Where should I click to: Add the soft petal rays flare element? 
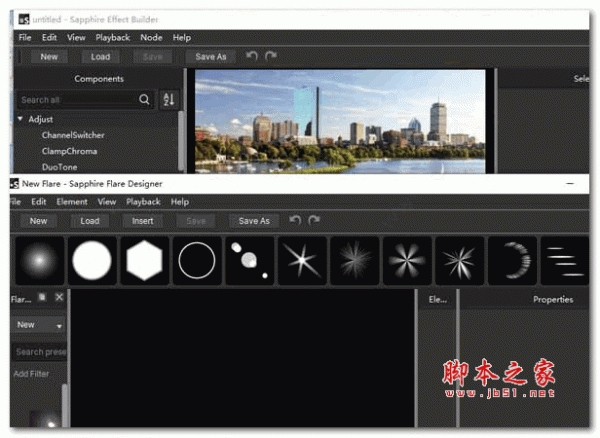pos(407,261)
